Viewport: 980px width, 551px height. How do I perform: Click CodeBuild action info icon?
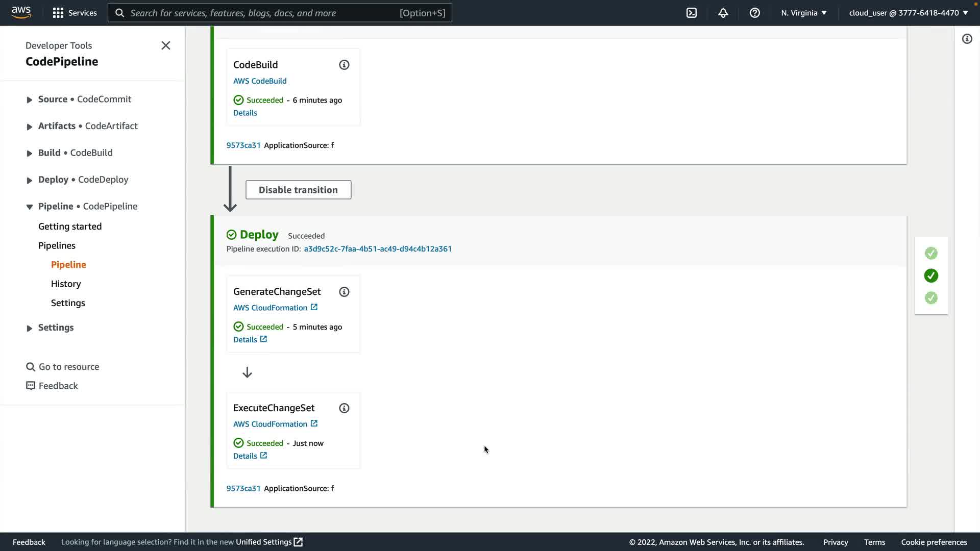[x=344, y=65]
